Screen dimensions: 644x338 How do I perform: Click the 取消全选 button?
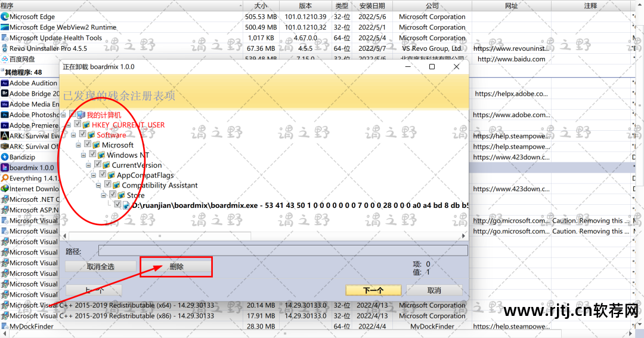[101, 266]
